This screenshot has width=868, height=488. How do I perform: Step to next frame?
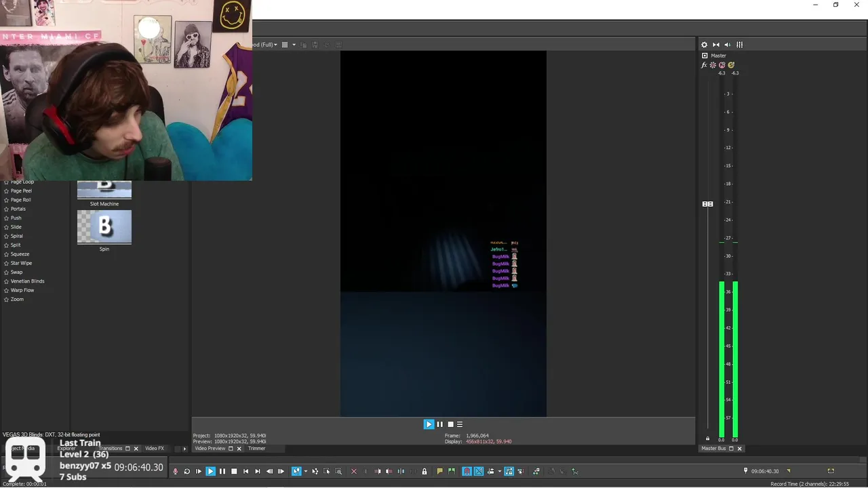281,471
